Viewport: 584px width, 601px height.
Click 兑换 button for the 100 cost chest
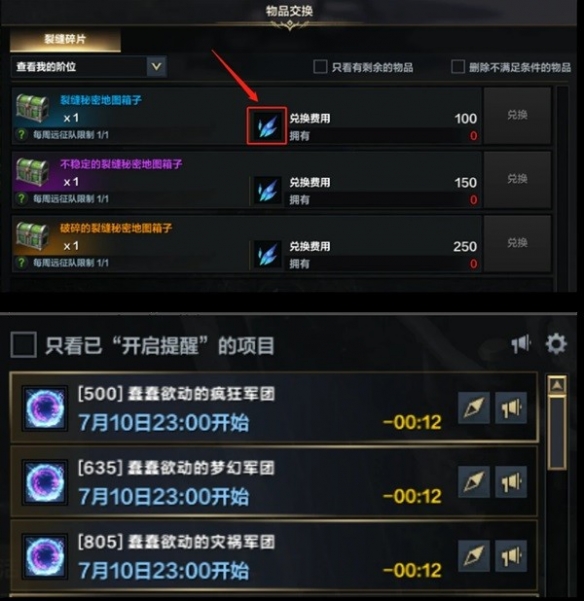tap(517, 115)
